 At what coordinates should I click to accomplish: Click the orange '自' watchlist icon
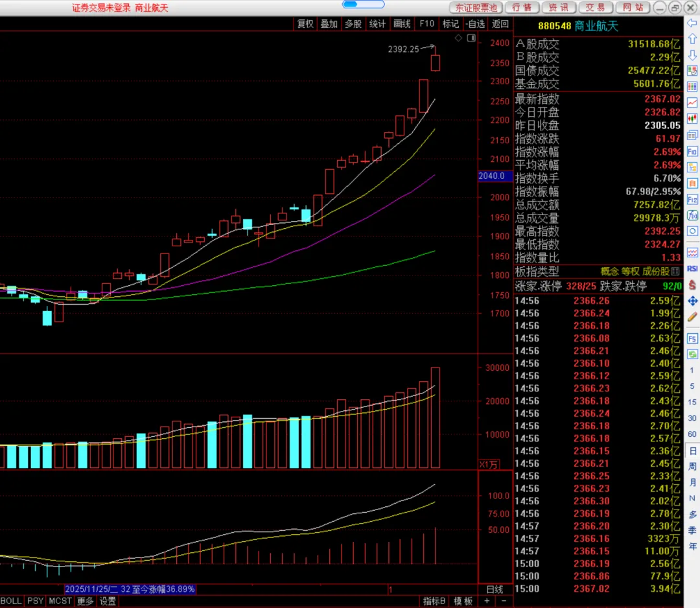tap(692, 183)
